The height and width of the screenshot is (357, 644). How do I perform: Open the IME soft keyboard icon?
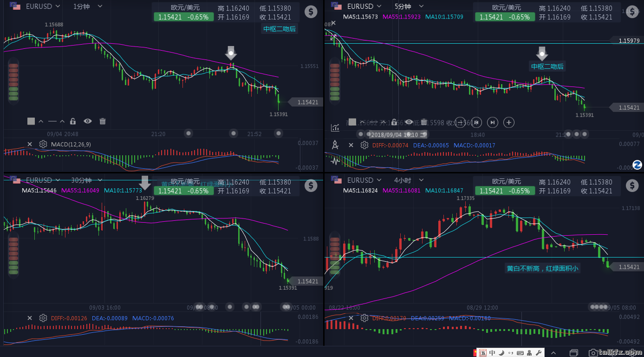[x=520, y=353]
